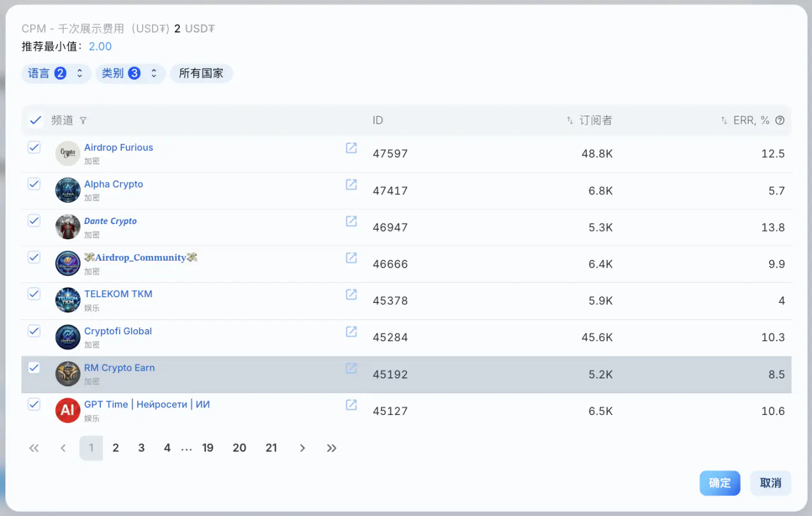Cancel with the 取消 button
Screen dimensions: 812x516
[771, 483]
